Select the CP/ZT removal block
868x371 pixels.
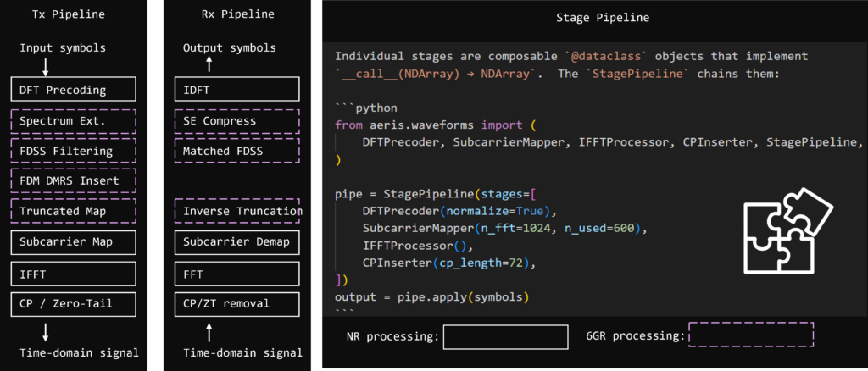tap(237, 303)
